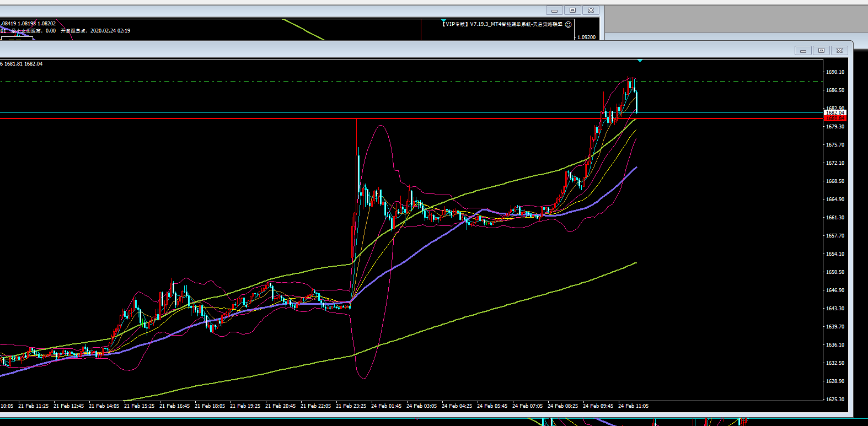Viewport: 868px width, 426px height.
Task: Click the 21 Feb 14:05 time label
Action: [x=104, y=406]
